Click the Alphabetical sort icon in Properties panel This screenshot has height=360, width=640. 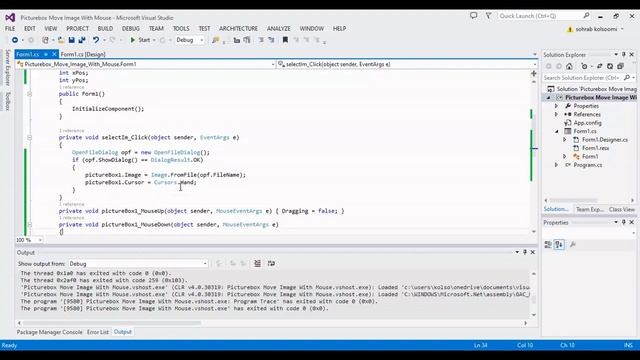[559, 244]
